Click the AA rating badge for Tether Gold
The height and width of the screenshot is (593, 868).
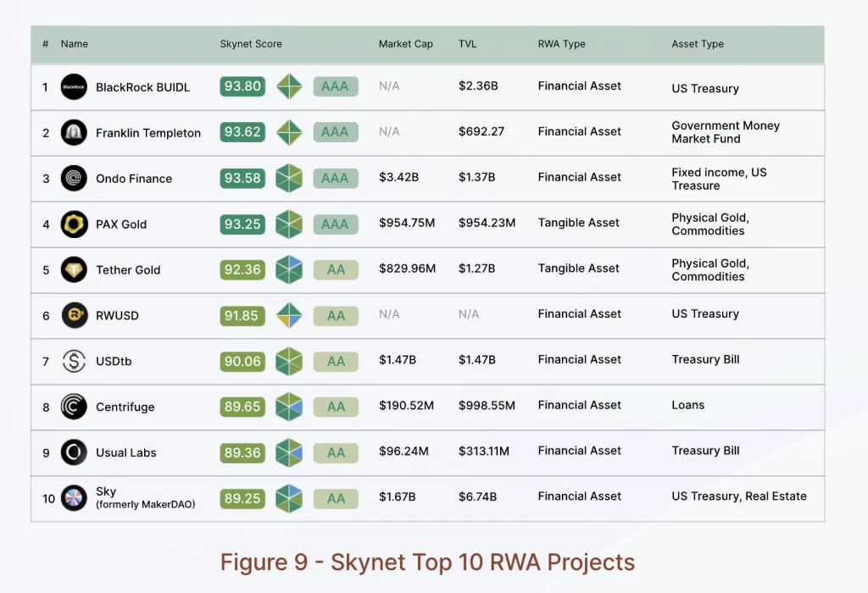tap(336, 270)
